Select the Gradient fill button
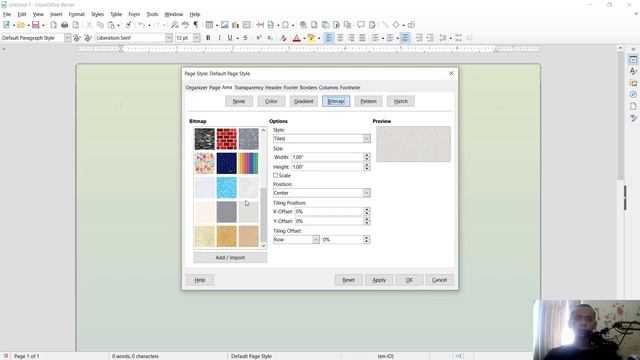 tap(304, 101)
